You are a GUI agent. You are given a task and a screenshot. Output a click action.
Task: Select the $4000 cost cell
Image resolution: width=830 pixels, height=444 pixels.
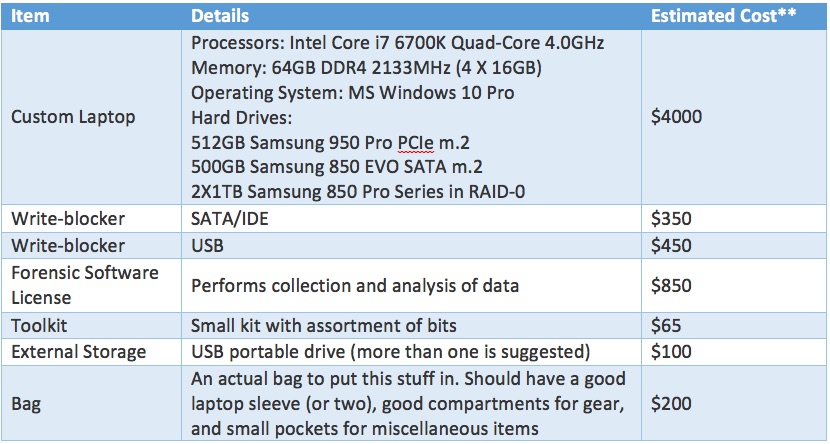click(x=676, y=117)
